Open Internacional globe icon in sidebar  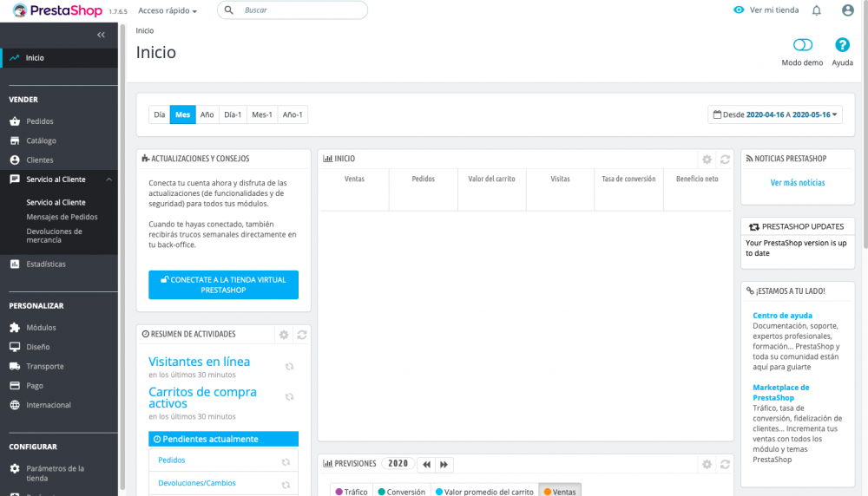click(15, 405)
